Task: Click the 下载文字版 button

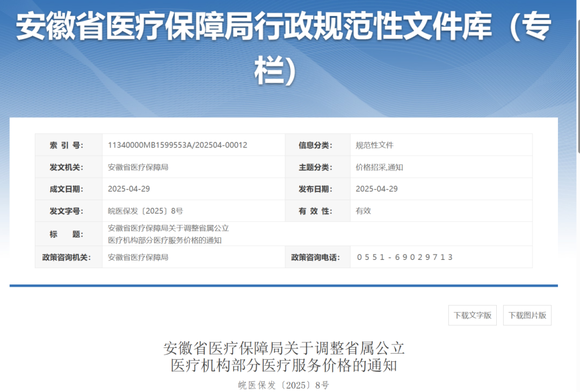Action: (473, 315)
